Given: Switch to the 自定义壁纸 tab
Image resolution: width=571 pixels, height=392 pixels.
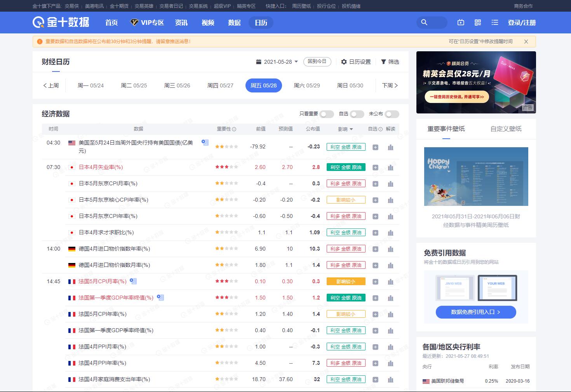Looking at the screenshot, I should tap(506, 129).
